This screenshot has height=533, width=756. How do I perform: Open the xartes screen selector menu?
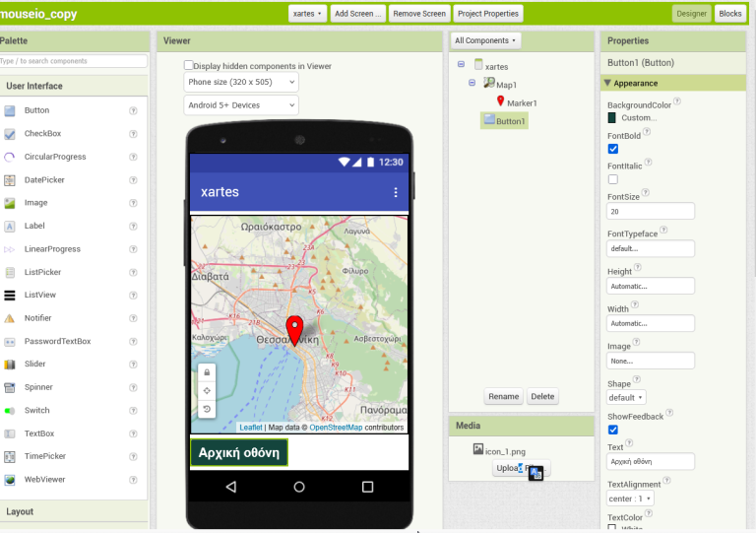point(307,14)
